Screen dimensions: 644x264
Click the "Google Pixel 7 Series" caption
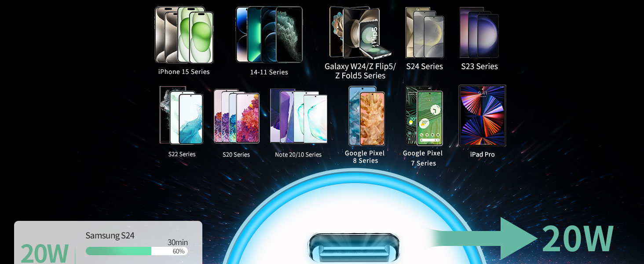point(423,158)
